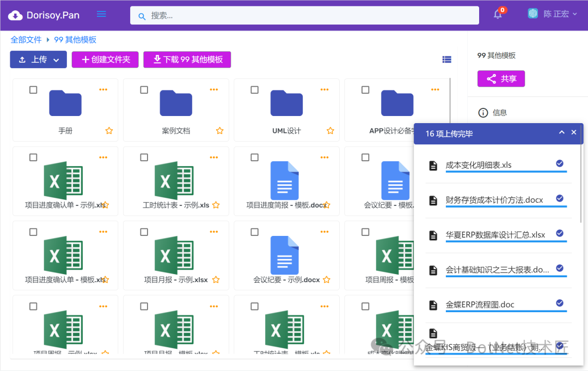
Task: Switch to list view using the view icon
Action: 446,59
